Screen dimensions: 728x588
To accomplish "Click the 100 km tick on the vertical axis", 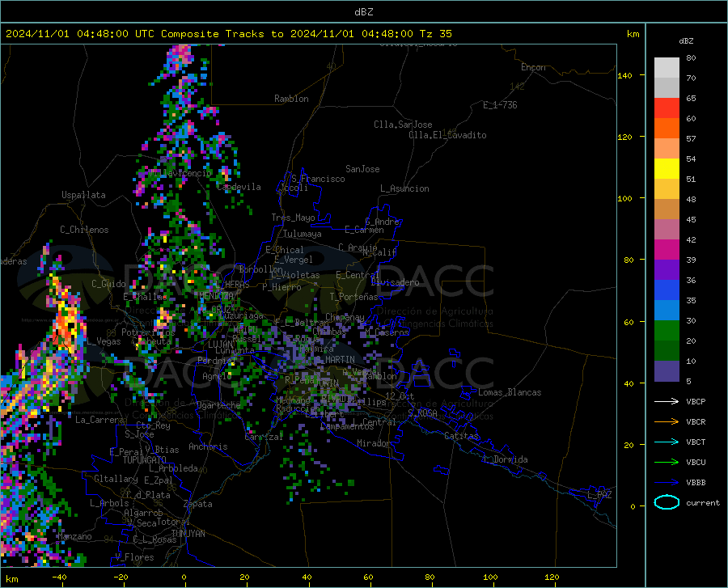I will pos(625,198).
